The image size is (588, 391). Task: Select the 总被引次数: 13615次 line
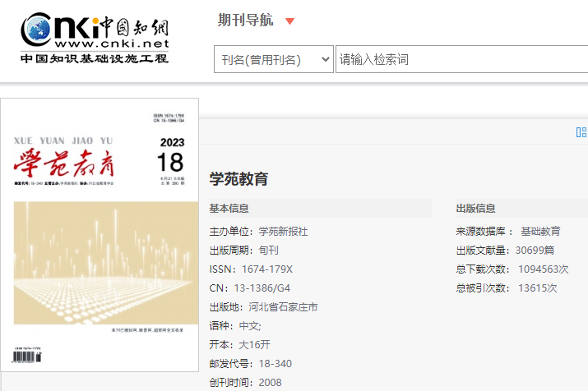507,288
